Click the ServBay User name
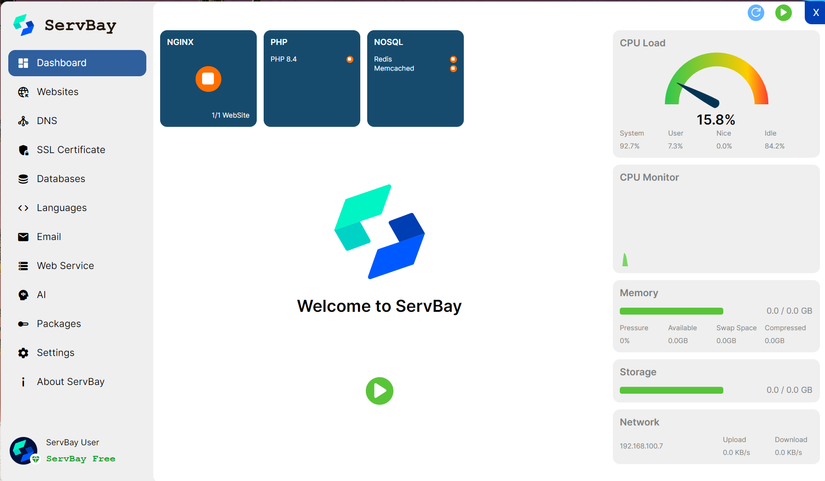This screenshot has width=825, height=481. pyautogui.click(x=73, y=443)
